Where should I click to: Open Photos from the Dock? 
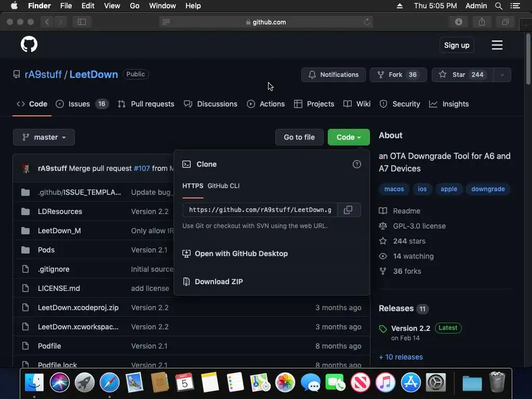[285, 382]
